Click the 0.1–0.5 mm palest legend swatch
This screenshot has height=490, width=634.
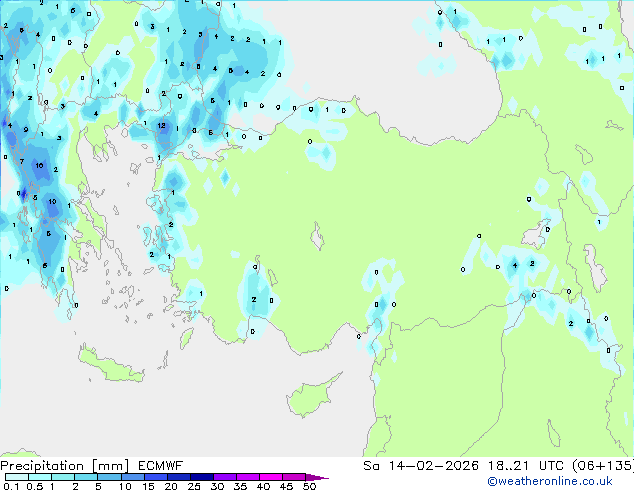pyautogui.click(x=17, y=477)
